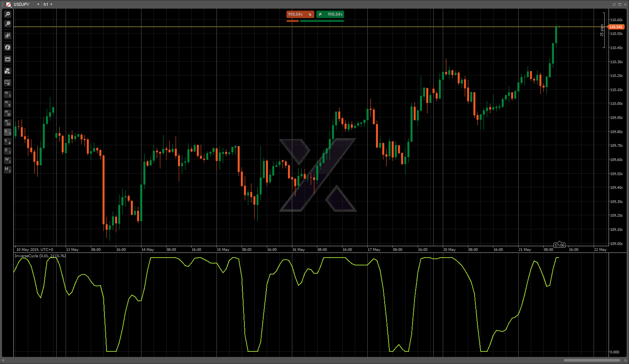Click the USDJPY symbol flag icon
The image size is (629, 364).
pos(8,4)
